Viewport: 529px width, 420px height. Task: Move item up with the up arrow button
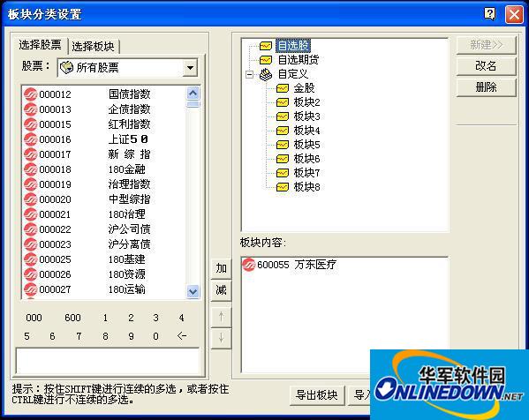click(x=221, y=317)
